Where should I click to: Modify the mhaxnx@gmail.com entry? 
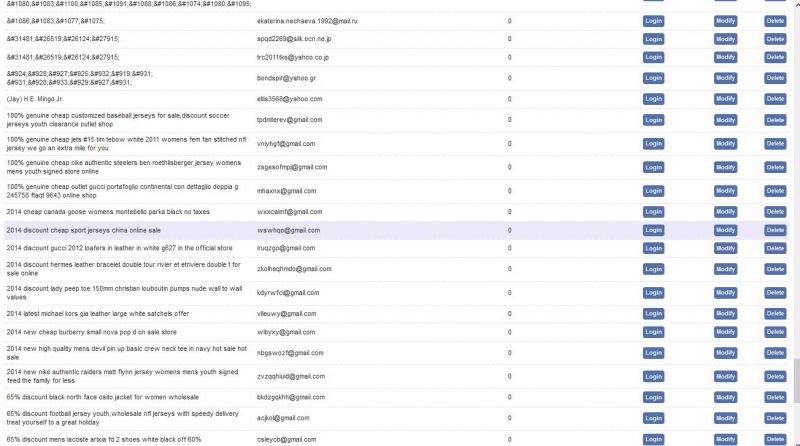tap(725, 189)
